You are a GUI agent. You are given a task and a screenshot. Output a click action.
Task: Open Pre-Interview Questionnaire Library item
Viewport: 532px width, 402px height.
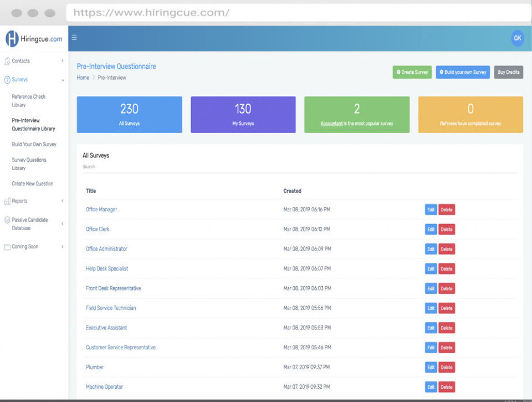tap(33, 125)
